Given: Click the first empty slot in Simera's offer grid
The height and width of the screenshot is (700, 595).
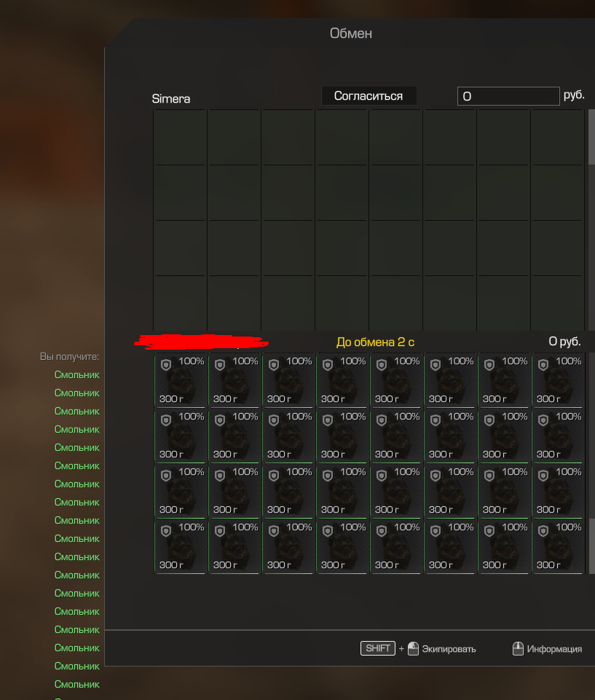Looking at the screenshot, I should [180, 138].
